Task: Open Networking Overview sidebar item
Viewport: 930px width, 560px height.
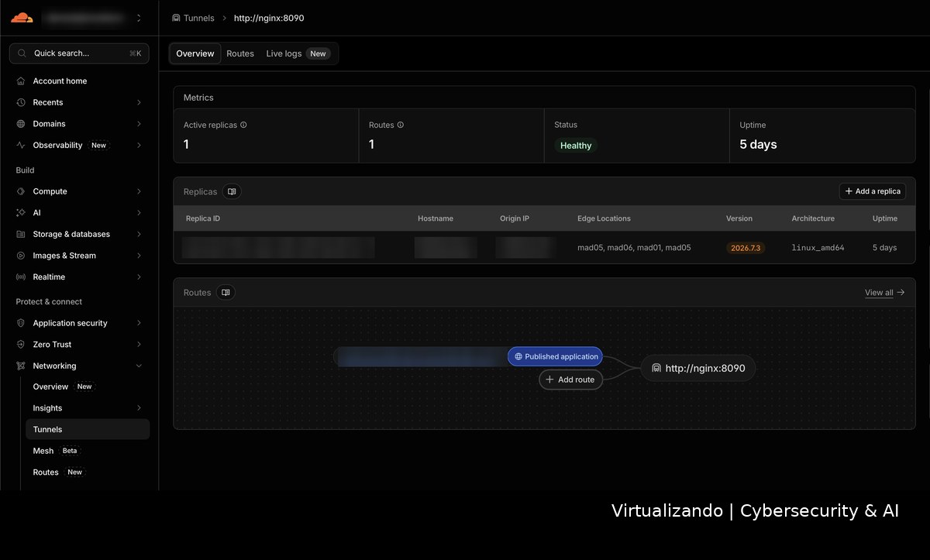Action: pos(88,387)
